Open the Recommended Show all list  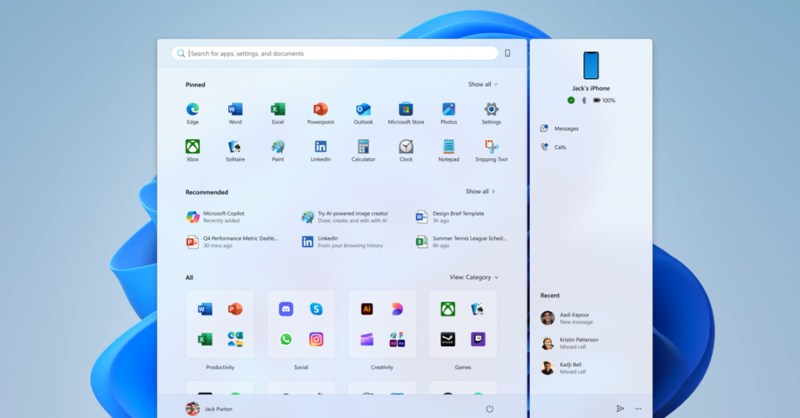pyautogui.click(x=480, y=191)
